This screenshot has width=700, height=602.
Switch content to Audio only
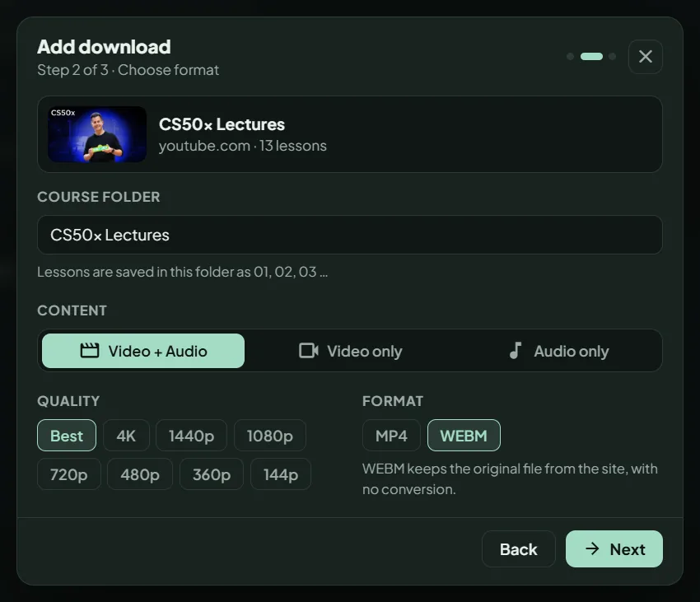pyautogui.click(x=558, y=351)
